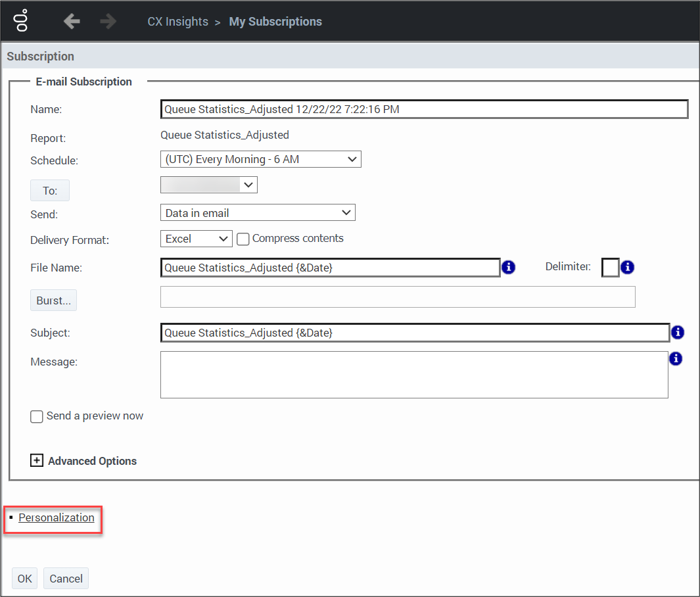Image resolution: width=700 pixels, height=597 pixels.
Task: Open the Personalization link
Action: click(x=57, y=518)
